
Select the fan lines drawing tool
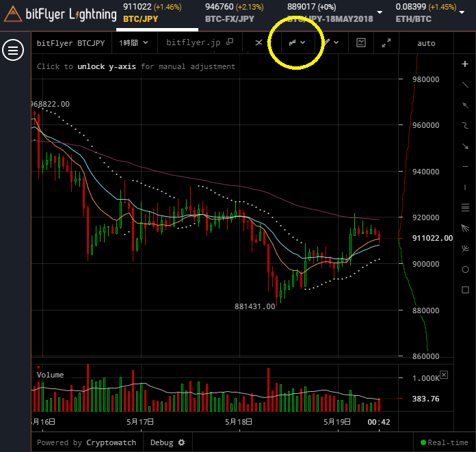[465, 228]
